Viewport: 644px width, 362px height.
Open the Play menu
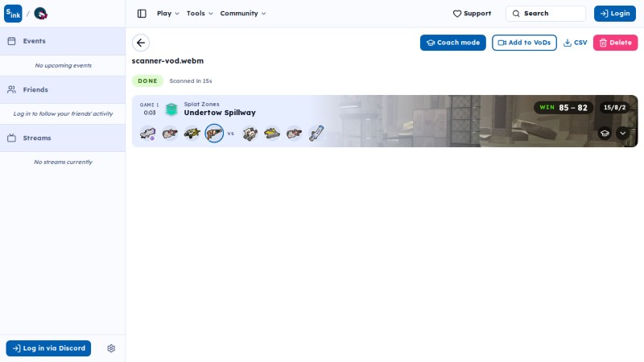(x=167, y=14)
